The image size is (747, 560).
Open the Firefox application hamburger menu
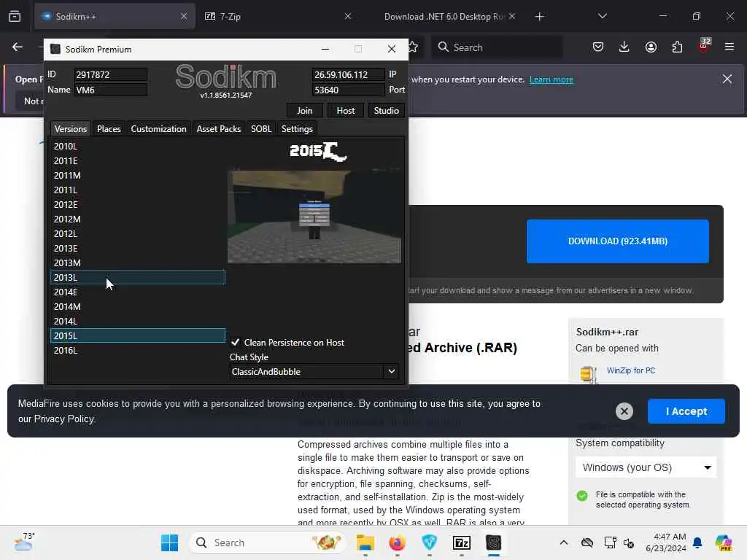(729, 47)
